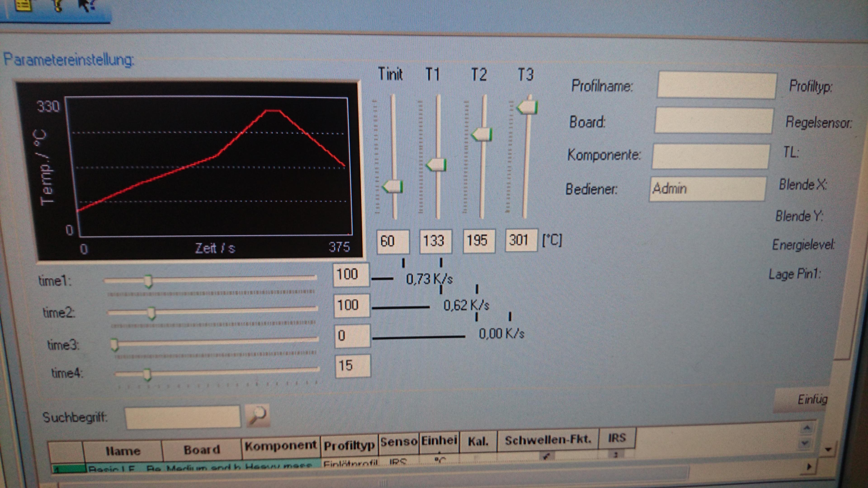Click the T3 value field showing 301
The height and width of the screenshot is (488, 868).
tap(521, 240)
